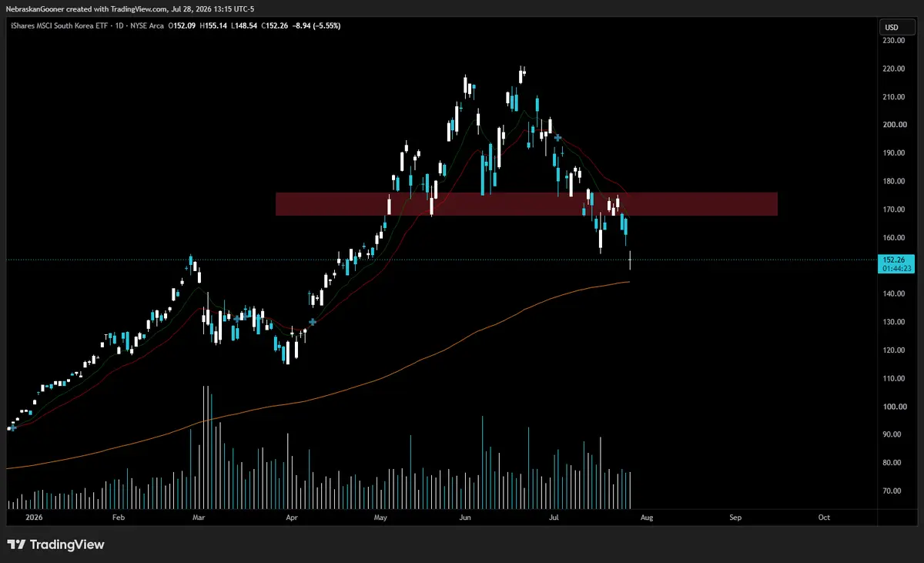Click the May label on time axis
Screen dimensions: 924x563
tap(381, 518)
